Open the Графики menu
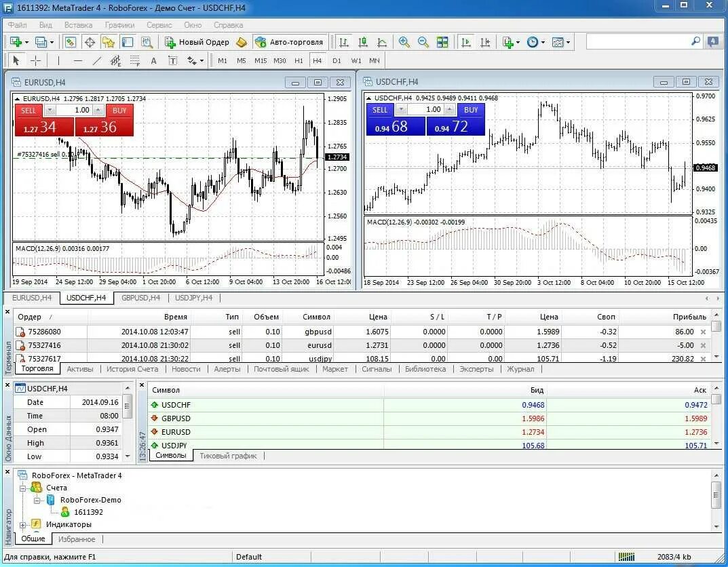 click(x=119, y=25)
